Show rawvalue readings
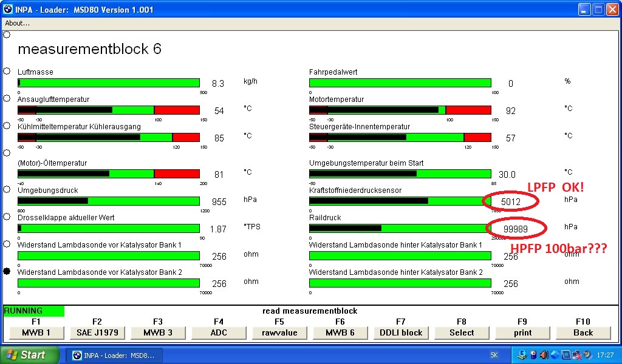This screenshot has width=622, height=364. click(279, 332)
